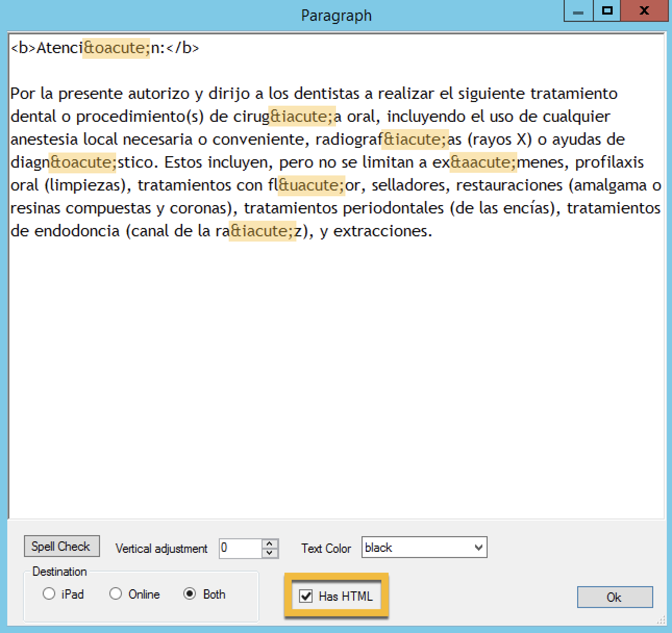
Task: Click the Spell Check button
Action: pos(61,546)
